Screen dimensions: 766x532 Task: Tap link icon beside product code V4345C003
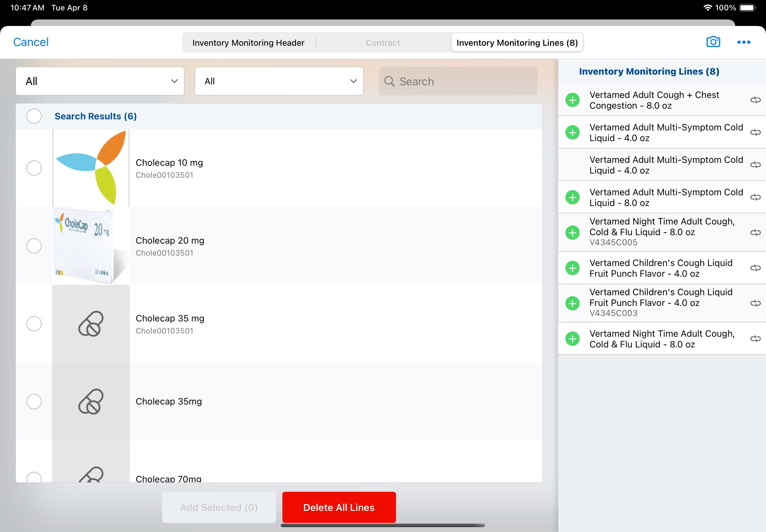click(755, 303)
